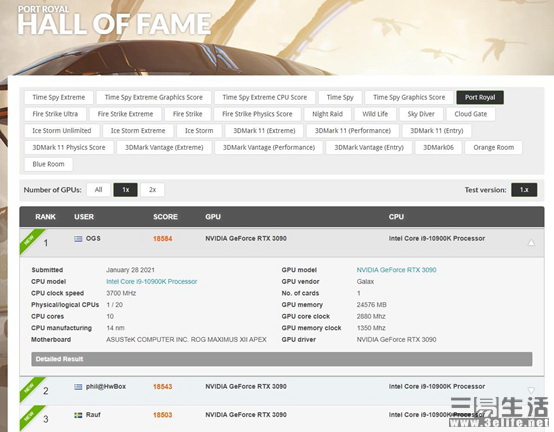Image resolution: width=554 pixels, height=432 pixels.
Task: Choose the Fire Strike Ultra benchmark
Action: pos(55,114)
